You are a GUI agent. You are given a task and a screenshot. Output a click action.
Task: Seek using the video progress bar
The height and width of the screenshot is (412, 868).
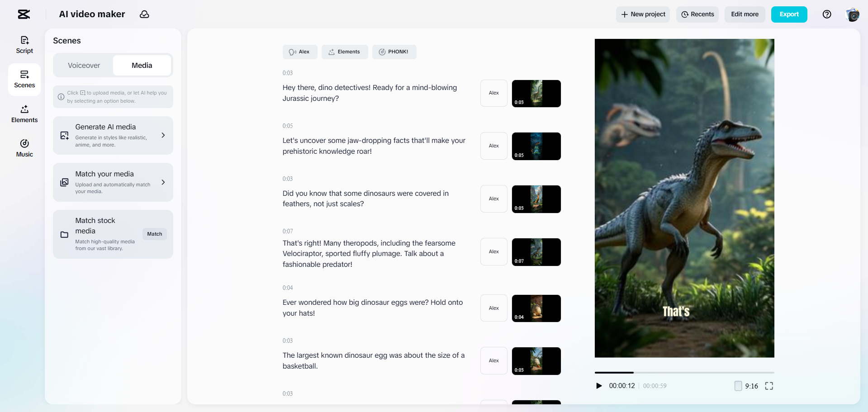(x=684, y=373)
